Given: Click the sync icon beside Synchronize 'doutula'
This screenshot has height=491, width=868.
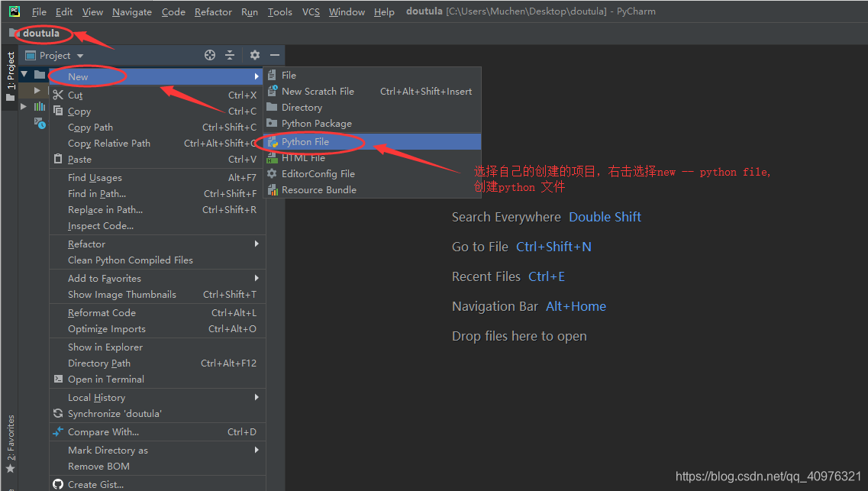Looking at the screenshot, I should tap(58, 413).
